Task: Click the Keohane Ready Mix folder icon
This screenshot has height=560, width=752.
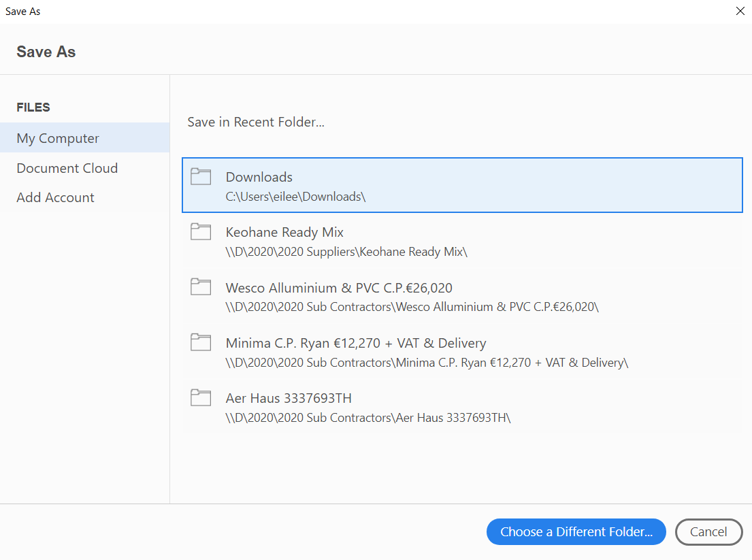Action: (x=201, y=231)
